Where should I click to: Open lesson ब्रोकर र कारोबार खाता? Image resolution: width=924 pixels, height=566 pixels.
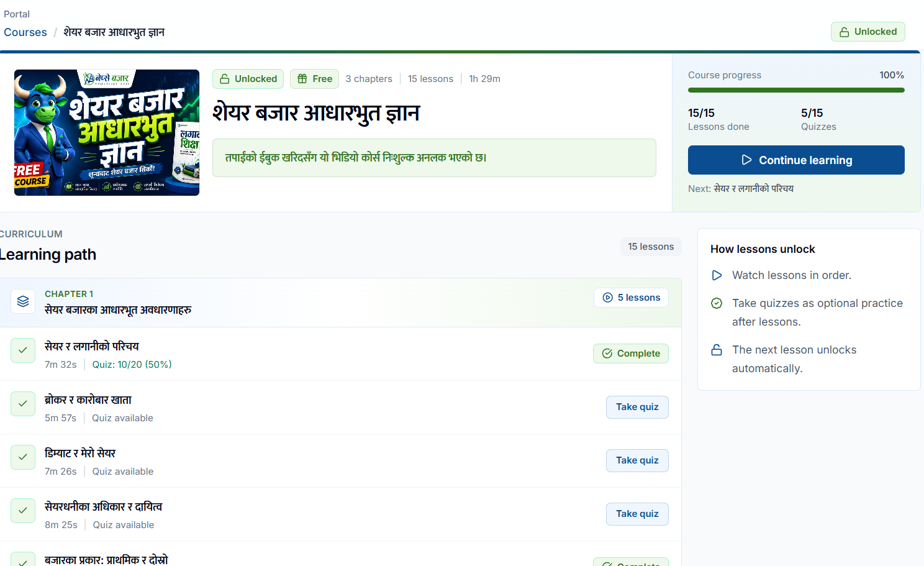point(88,399)
